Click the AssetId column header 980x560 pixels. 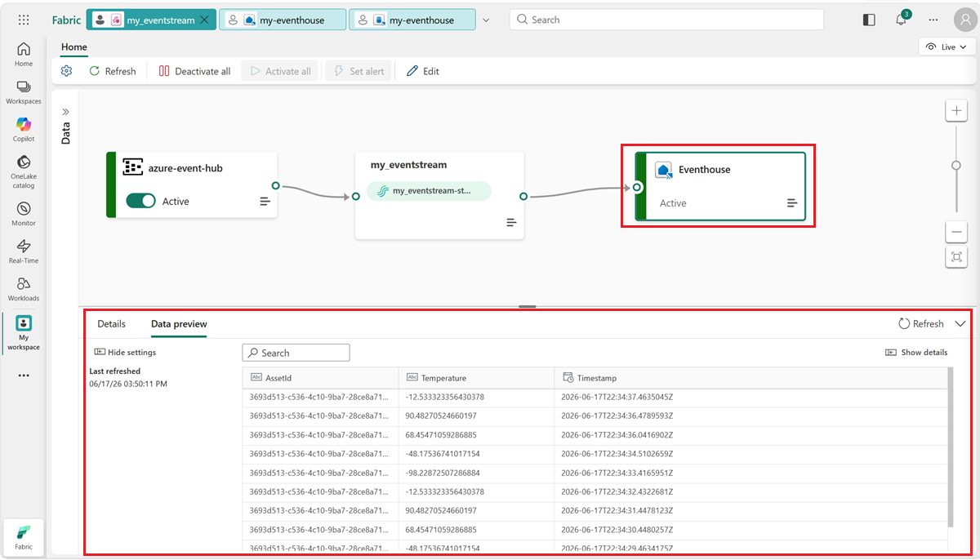pos(321,378)
